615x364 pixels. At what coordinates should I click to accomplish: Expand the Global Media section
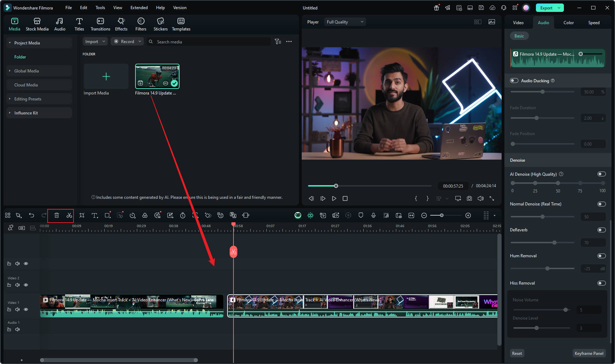[x=10, y=71]
